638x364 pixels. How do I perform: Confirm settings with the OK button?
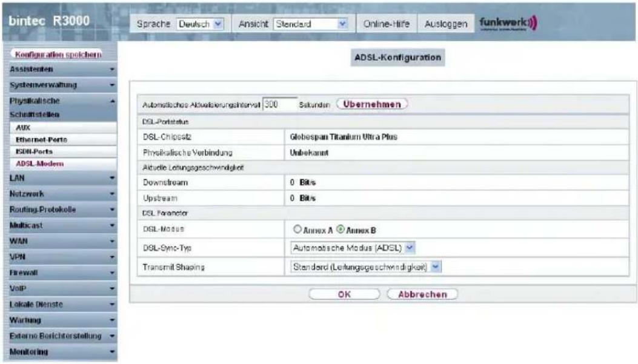tap(344, 294)
